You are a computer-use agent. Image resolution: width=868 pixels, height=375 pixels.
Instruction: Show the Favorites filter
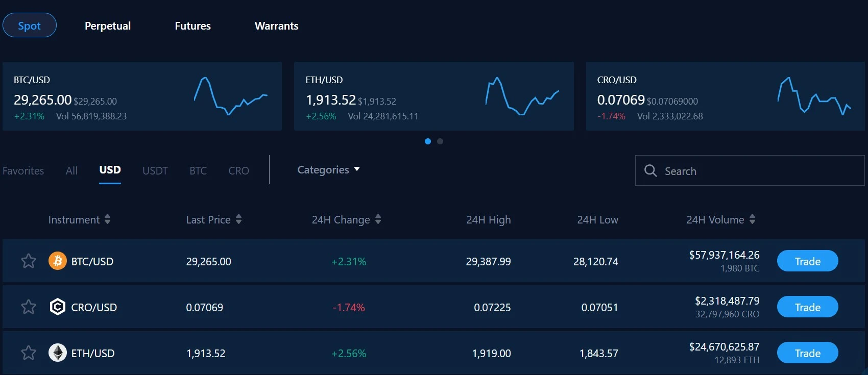[x=23, y=170]
